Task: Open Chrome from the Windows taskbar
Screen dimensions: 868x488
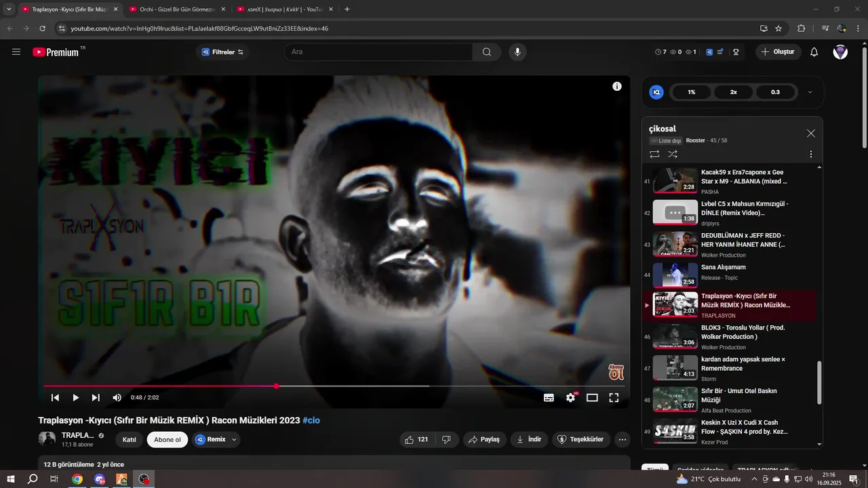Action: (77, 479)
